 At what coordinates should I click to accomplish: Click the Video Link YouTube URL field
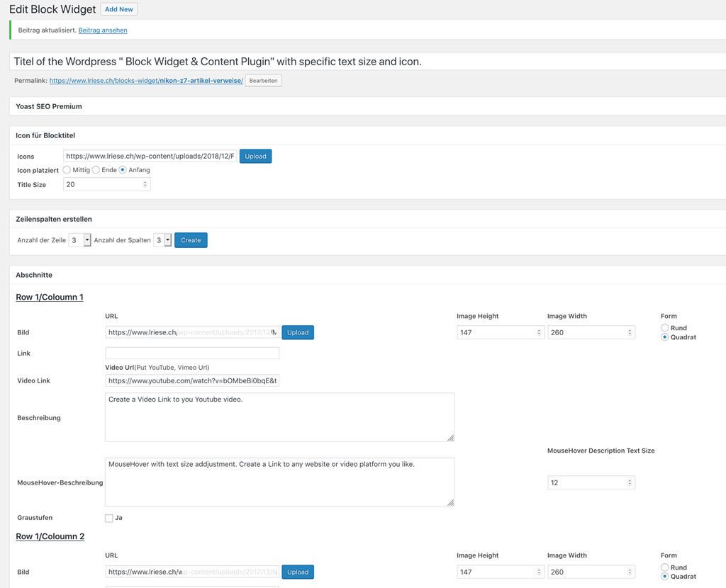(x=192, y=380)
